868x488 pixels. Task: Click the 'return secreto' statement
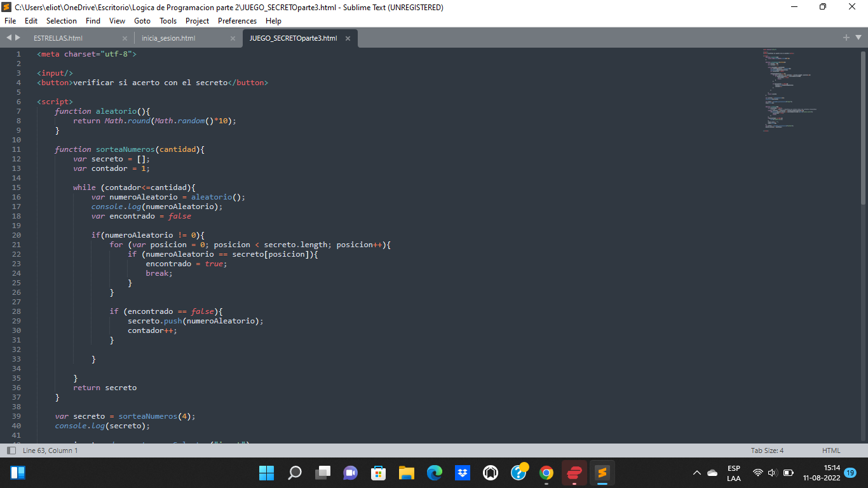point(105,388)
